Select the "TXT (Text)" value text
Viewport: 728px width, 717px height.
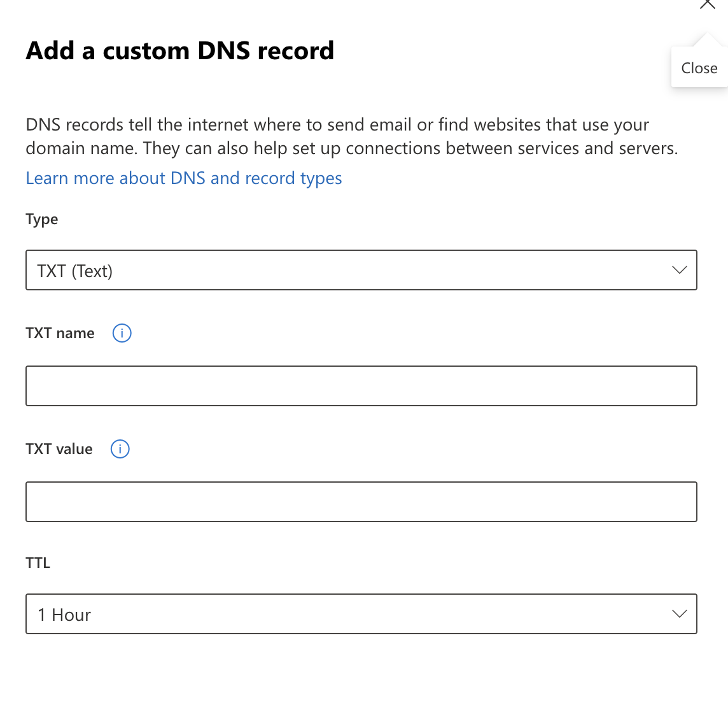coord(75,271)
